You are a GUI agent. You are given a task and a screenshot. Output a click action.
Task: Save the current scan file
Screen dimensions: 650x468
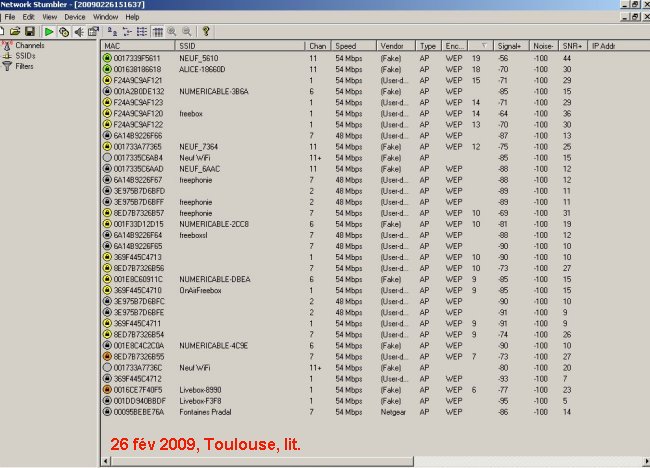[x=30, y=32]
